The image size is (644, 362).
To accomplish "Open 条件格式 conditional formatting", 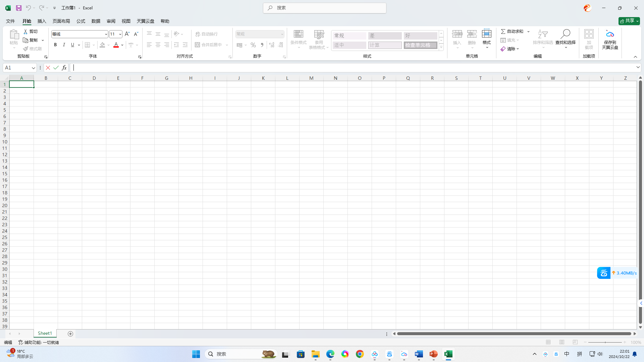I will pos(298,39).
